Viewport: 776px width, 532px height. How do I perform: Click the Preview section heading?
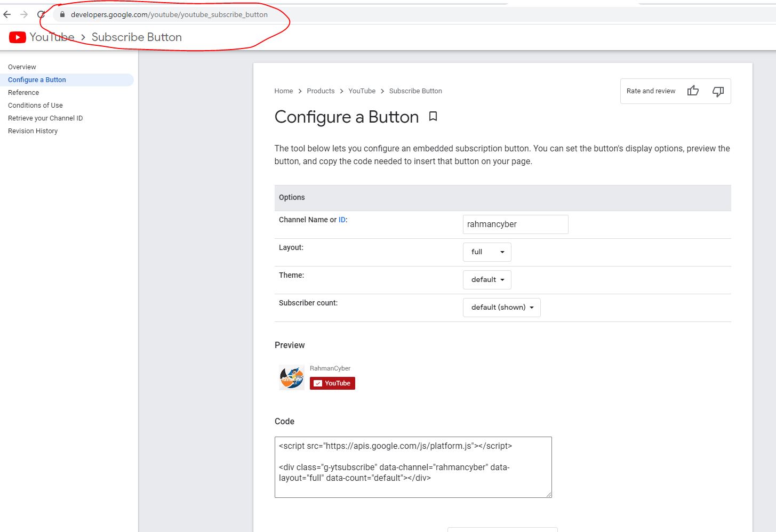tap(290, 345)
